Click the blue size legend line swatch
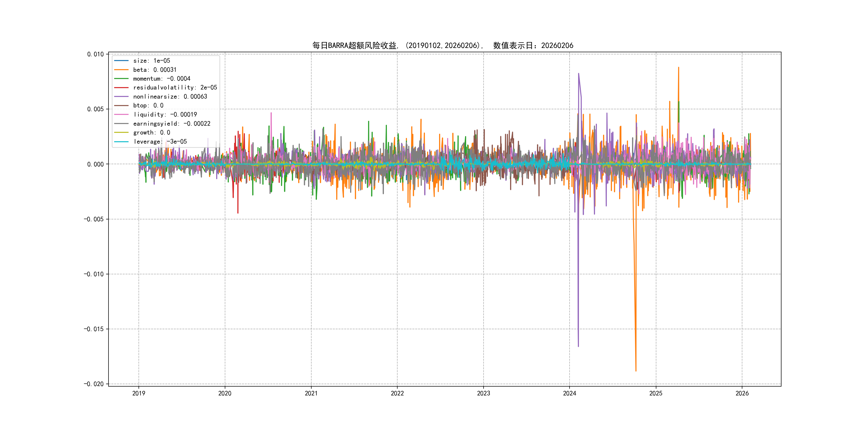Viewport: 868px width, 434px height. pyautogui.click(x=121, y=61)
